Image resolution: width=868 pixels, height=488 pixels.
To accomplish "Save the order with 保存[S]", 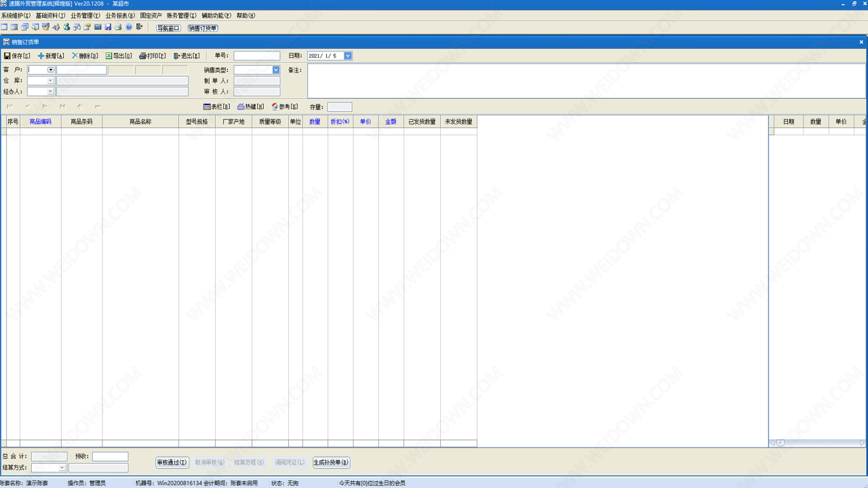I will (17, 56).
